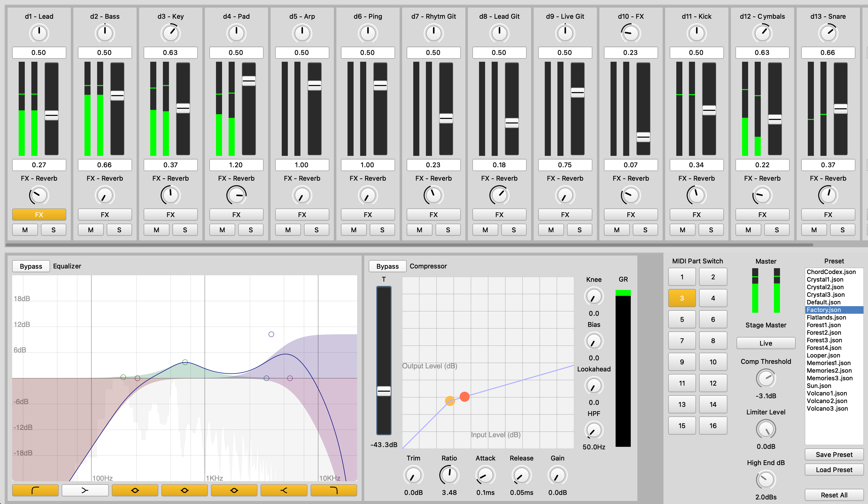Select Factory.json preset
The image size is (868, 504).
click(834, 310)
